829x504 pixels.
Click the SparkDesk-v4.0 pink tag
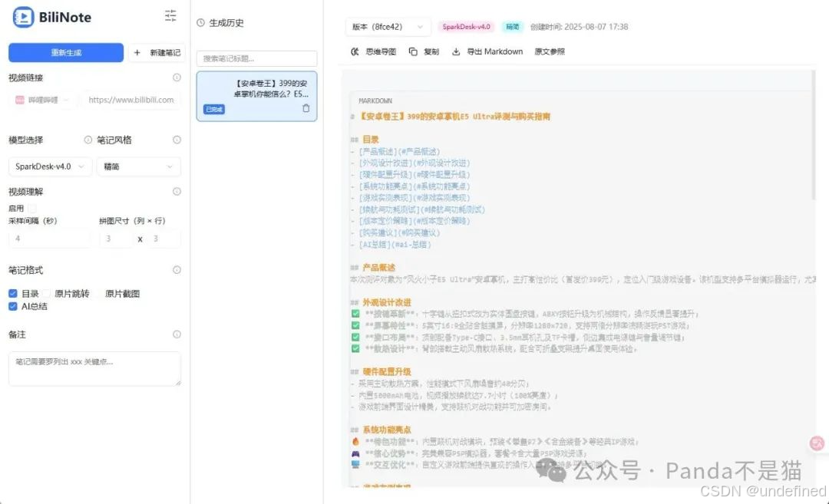point(467,26)
